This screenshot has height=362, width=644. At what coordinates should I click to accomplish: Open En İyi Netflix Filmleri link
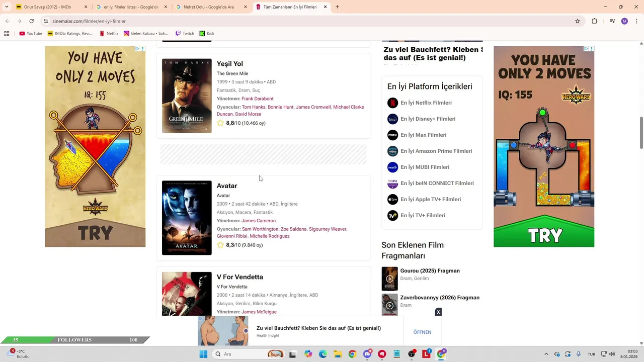[x=426, y=103]
